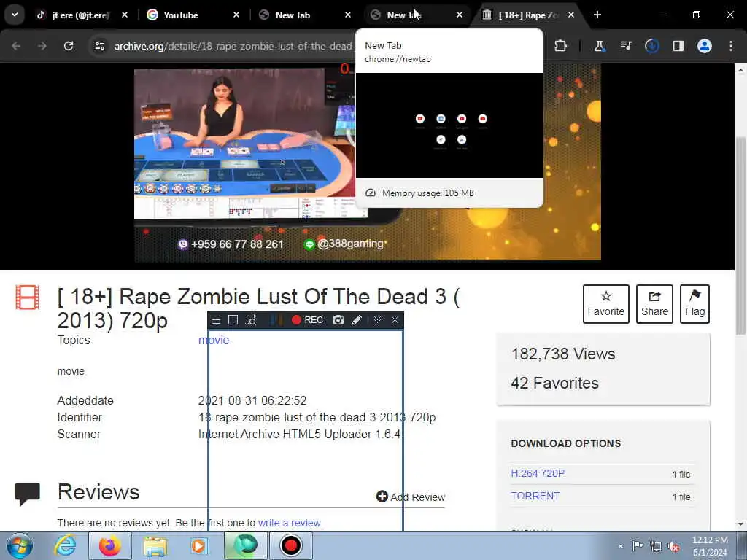This screenshot has height=560, width=747.
Task: Go back with the browser back arrow
Action: pos(16,46)
